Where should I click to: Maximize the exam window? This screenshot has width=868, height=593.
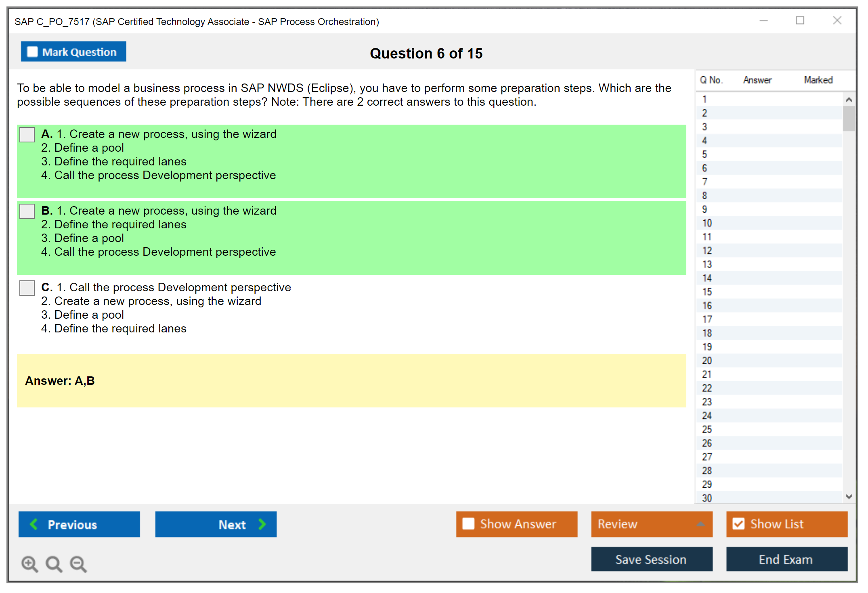[x=800, y=21]
